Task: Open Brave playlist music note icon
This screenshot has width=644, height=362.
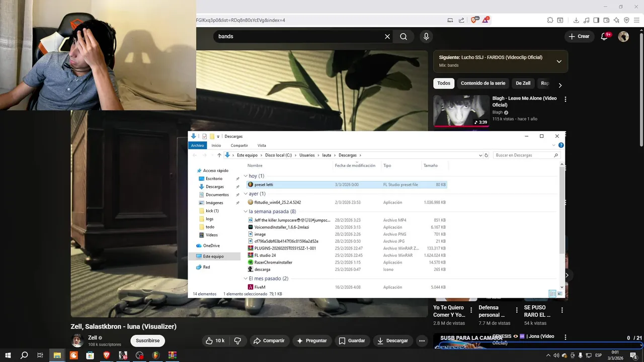Action: (587, 20)
